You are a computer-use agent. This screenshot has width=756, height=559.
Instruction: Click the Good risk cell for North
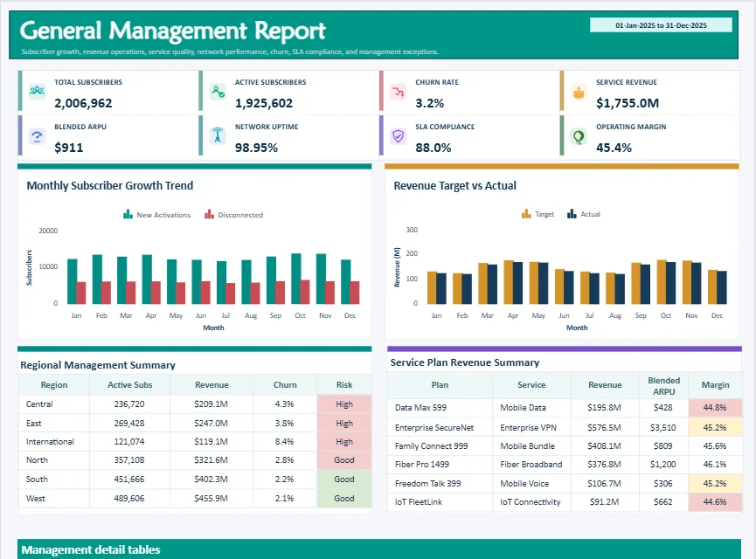pyautogui.click(x=344, y=459)
